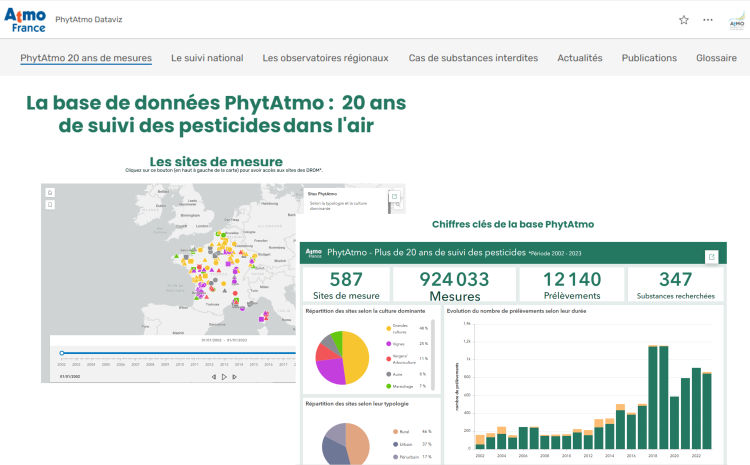Click the dark blue Urbain typology pie slice

[334, 452]
